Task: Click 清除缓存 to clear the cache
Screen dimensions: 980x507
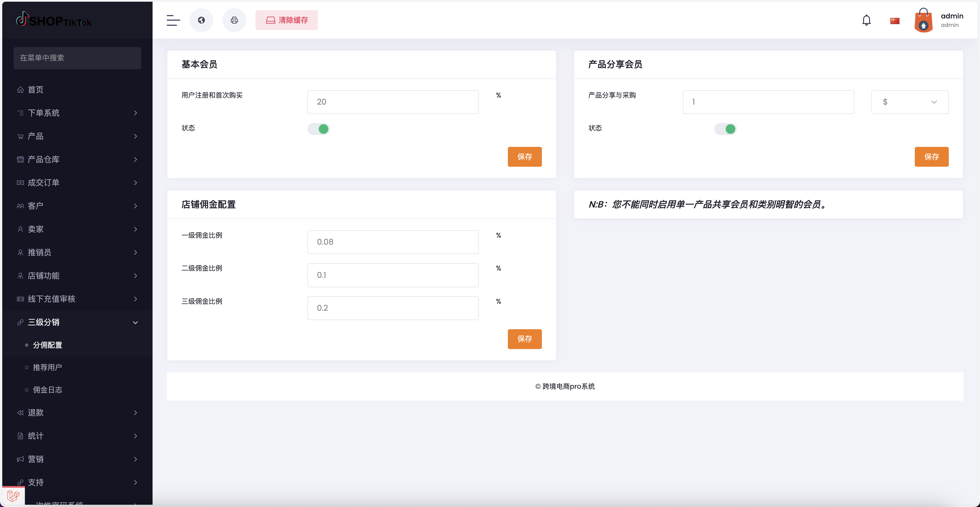Action: coord(286,20)
